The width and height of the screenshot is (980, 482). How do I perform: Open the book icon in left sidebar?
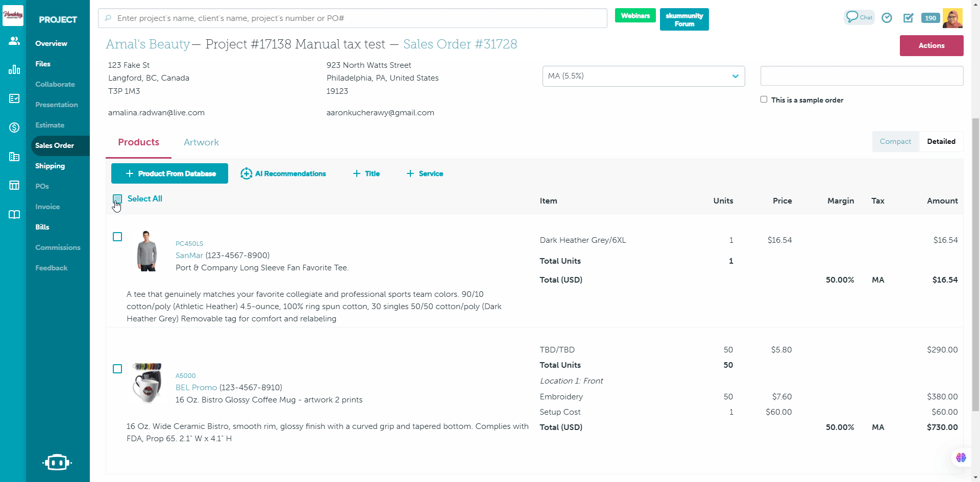point(14,214)
